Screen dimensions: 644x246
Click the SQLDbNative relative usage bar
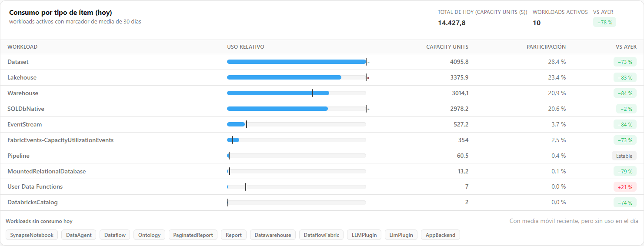297,109
